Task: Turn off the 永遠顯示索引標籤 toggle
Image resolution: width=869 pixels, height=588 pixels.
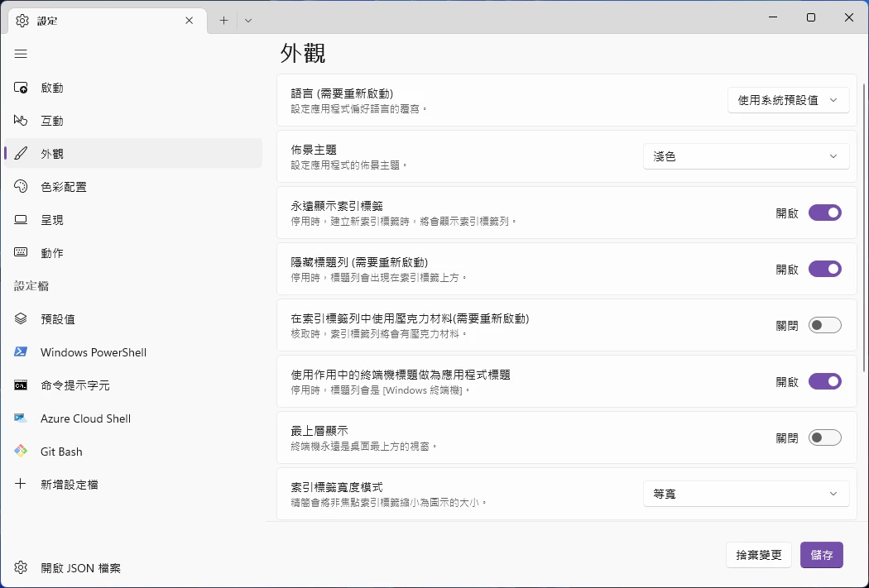Action: [824, 213]
